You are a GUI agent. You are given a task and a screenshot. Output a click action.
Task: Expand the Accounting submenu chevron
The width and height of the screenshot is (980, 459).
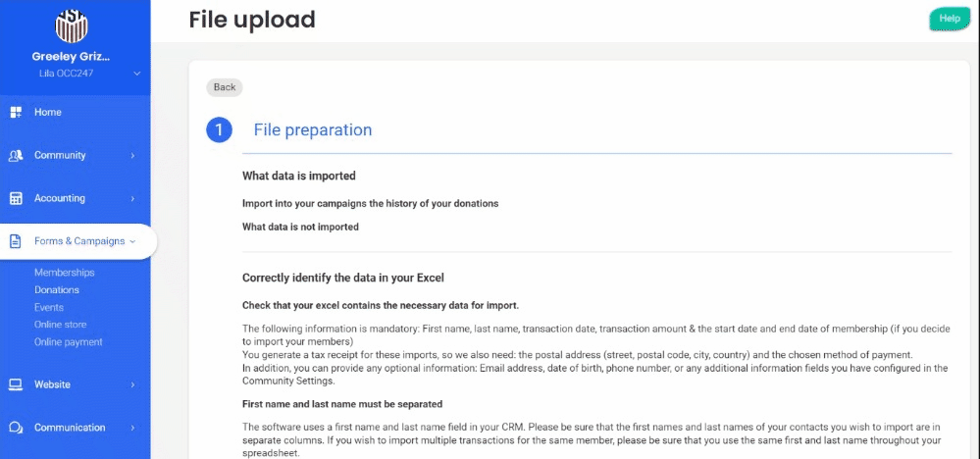point(132,199)
